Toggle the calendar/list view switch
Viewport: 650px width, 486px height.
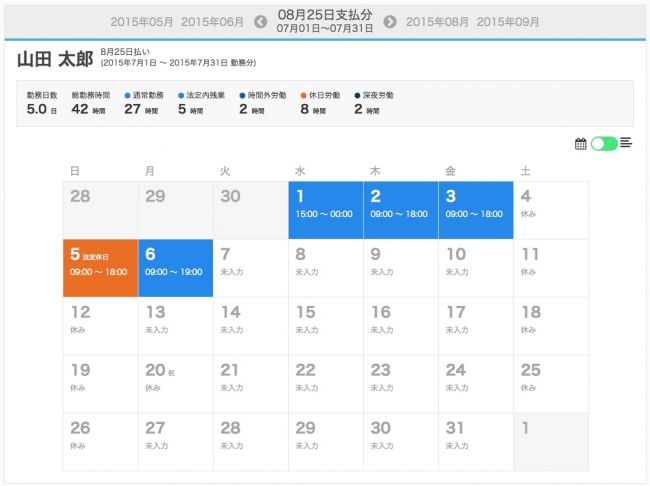(604, 144)
